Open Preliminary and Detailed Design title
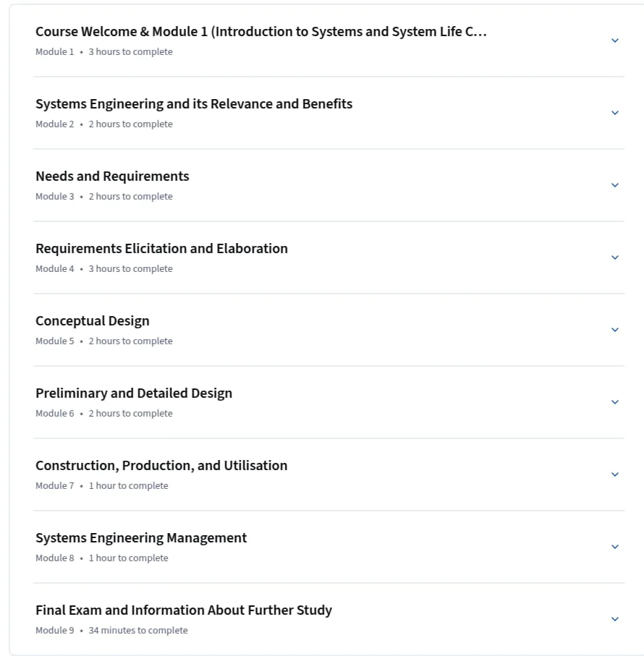 point(134,393)
